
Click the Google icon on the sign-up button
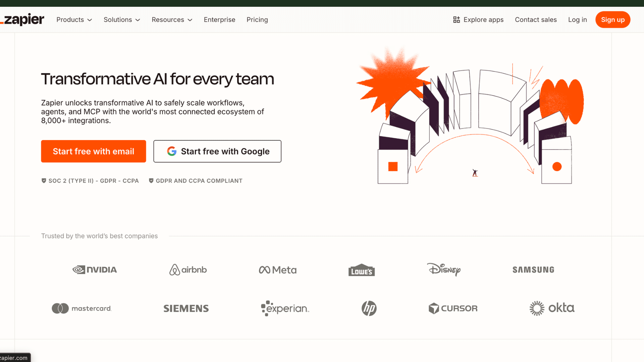point(172,151)
